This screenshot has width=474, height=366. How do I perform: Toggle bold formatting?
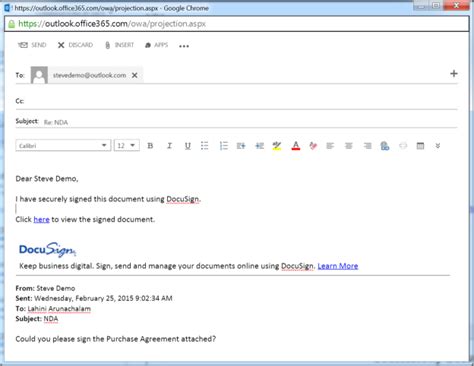click(x=150, y=146)
